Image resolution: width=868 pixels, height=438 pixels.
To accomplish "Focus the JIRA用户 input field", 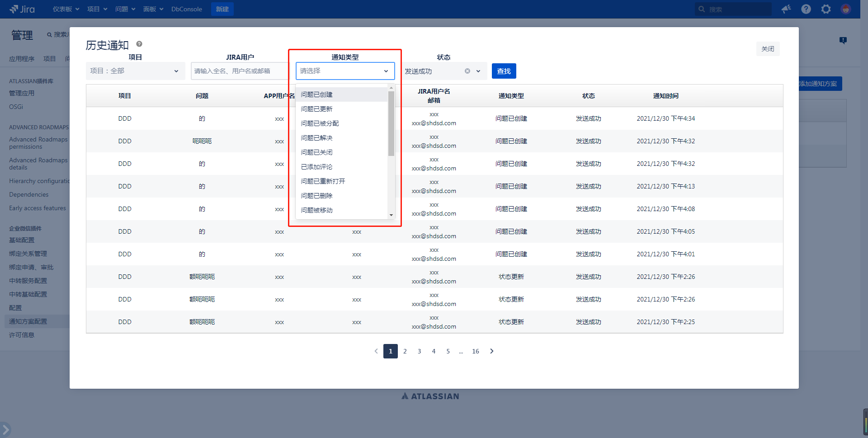I will (x=240, y=71).
